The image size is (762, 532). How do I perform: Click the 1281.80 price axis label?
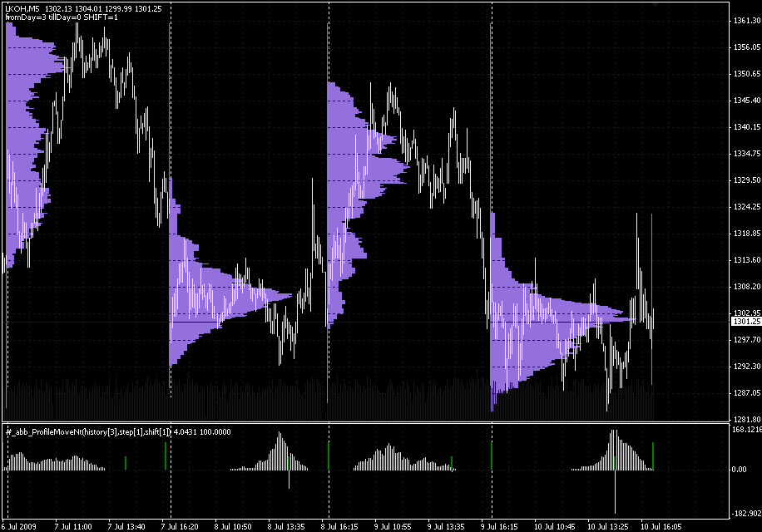pyautogui.click(x=745, y=419)
